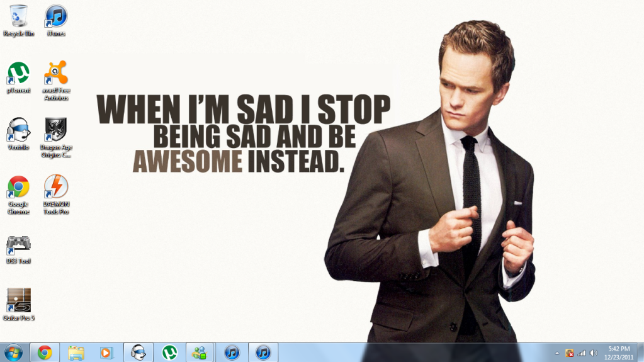Select the Guitar Pro 5 desktop shortcut

(x=18, y=305)
